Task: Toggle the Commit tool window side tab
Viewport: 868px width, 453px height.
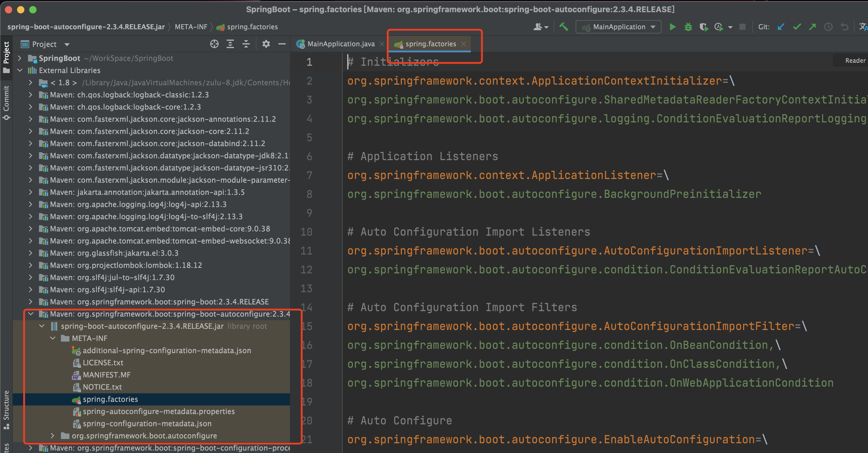Action: point(6,103)
